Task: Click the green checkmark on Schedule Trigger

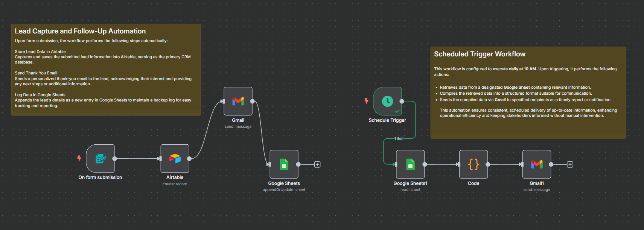Action: click(x=397, y=111)
